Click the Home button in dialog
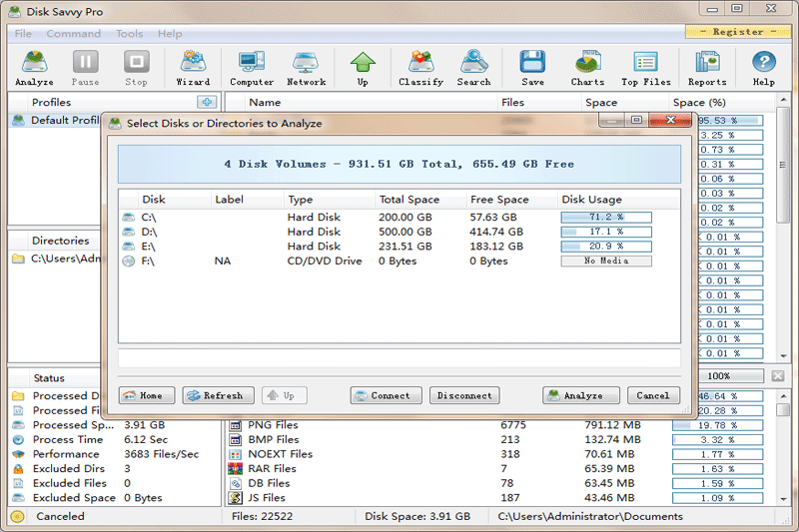Viewport: 799px width, 532px height. (146, 395)
